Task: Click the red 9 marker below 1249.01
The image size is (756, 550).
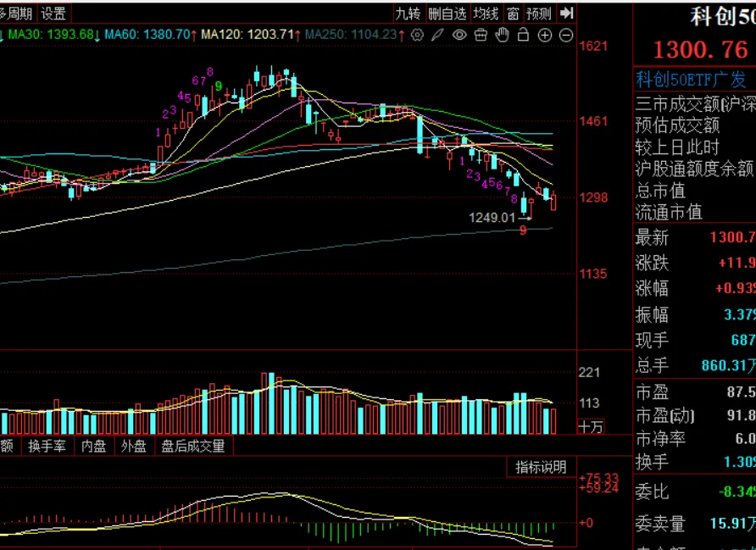Action: [523, 231]
